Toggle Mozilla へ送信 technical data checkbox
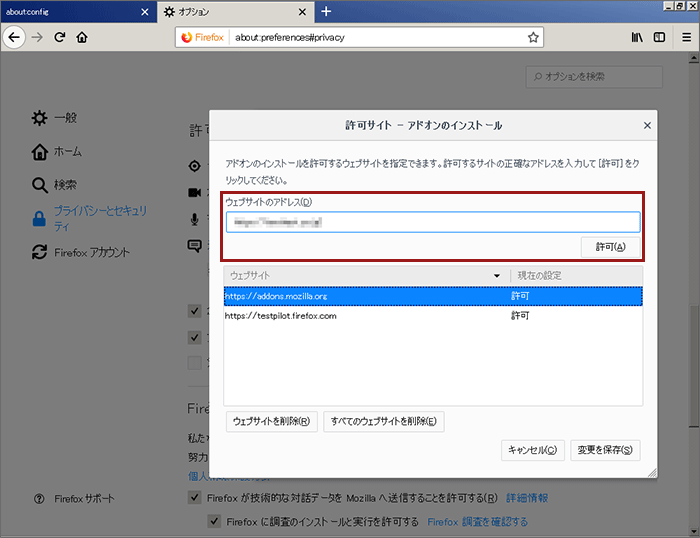The width and height of the screenshot is (700, 538). pos(195,497)
